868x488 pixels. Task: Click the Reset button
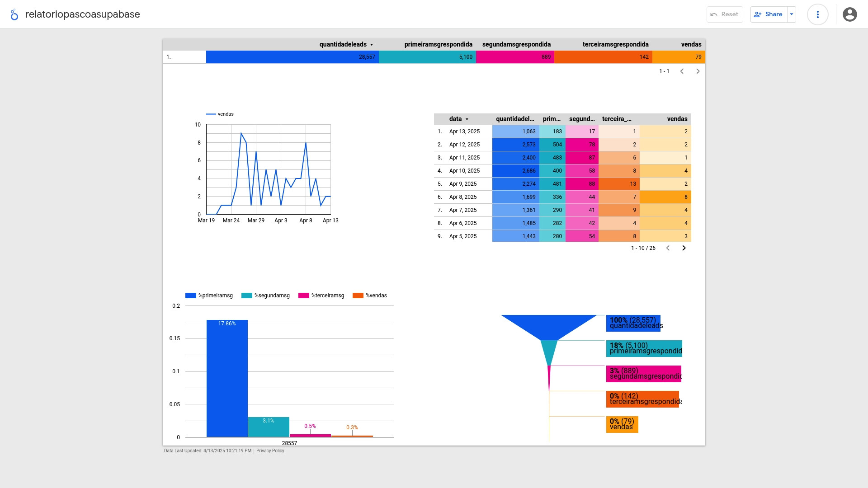tap(724, 14)
